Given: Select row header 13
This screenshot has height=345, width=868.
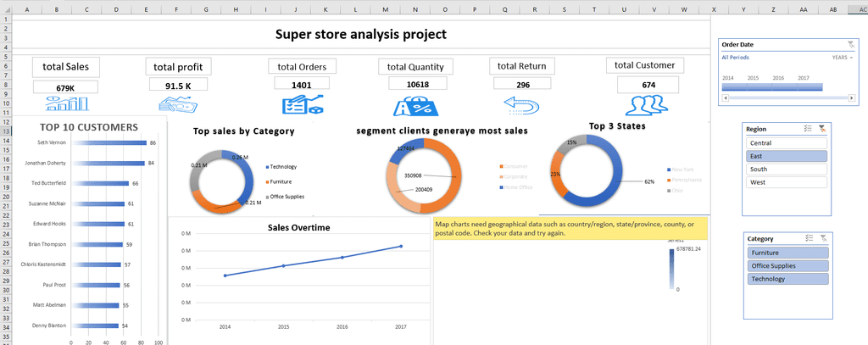Looking at the screenshot, I should tap(6, 131).
